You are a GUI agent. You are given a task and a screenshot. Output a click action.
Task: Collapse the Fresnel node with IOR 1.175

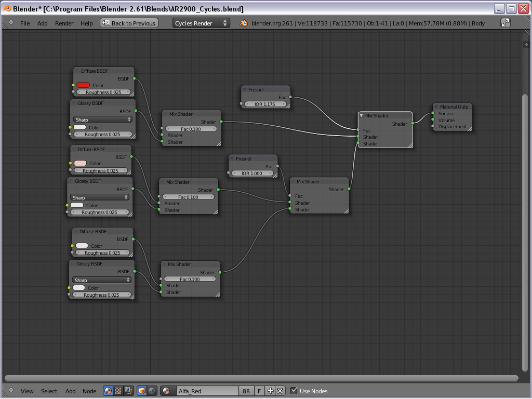click(245, 89)
